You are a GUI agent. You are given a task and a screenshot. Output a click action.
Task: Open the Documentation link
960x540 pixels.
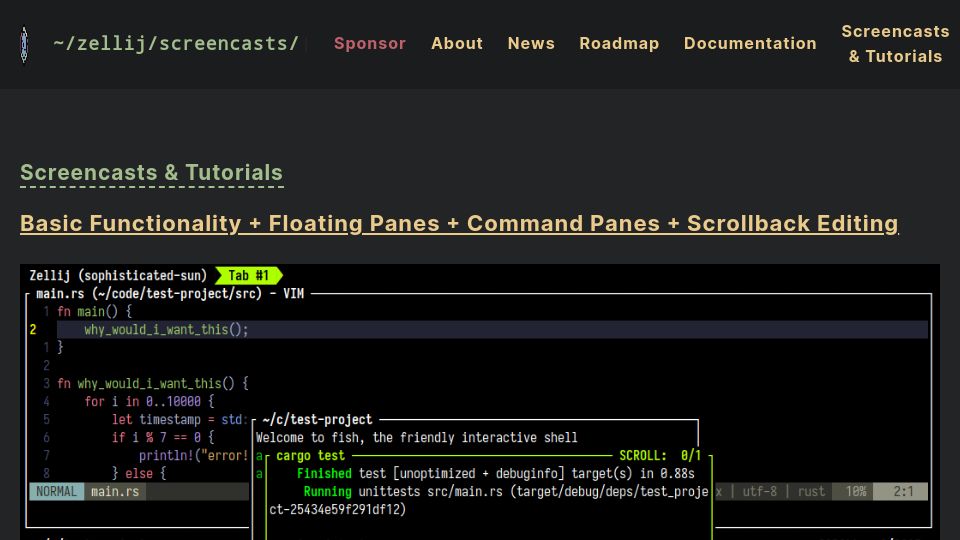point(750,43)
